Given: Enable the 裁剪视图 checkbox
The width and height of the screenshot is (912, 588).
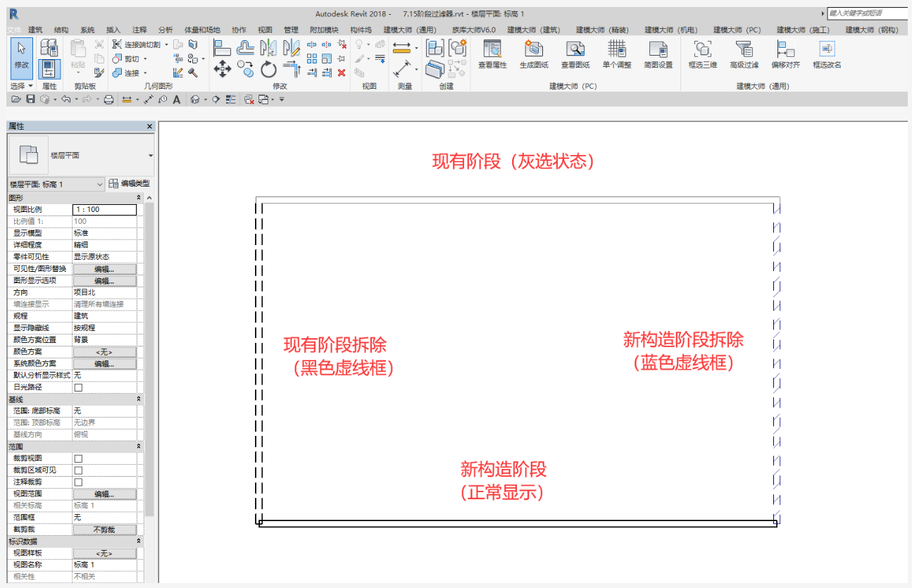Looking at the screenshot, I should (x=78, y=458).
